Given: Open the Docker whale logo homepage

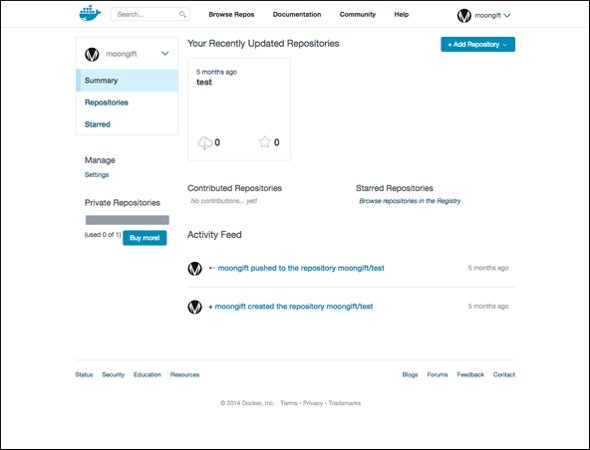Looking at the screenshot, I should coord(90,13).
